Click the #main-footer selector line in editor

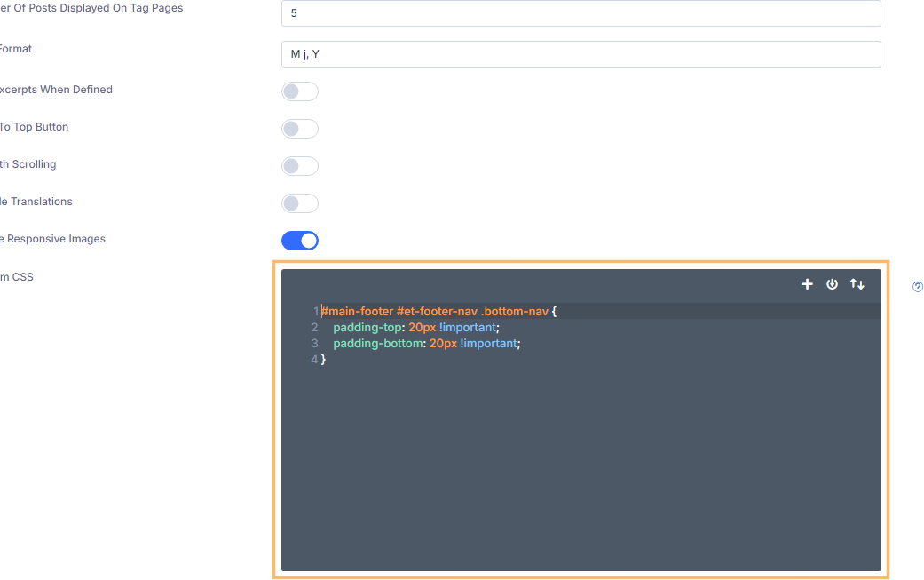click(438, 311)
